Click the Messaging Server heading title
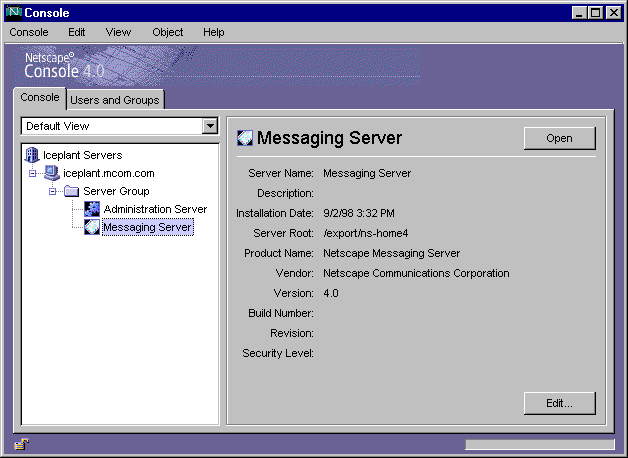Viewport: 628px width, 458px height. tap(329, 138)
